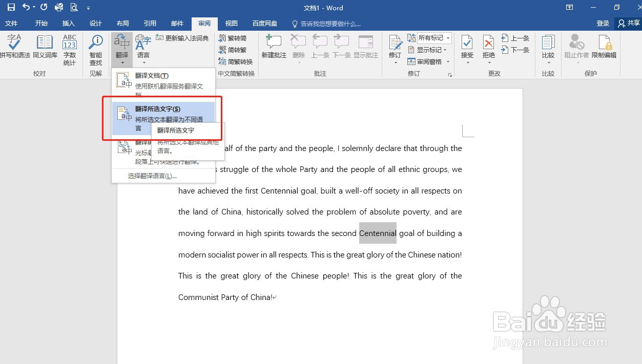
Task: Open the 限制编辑 restrict editing tool
Action: coord(605,49)
